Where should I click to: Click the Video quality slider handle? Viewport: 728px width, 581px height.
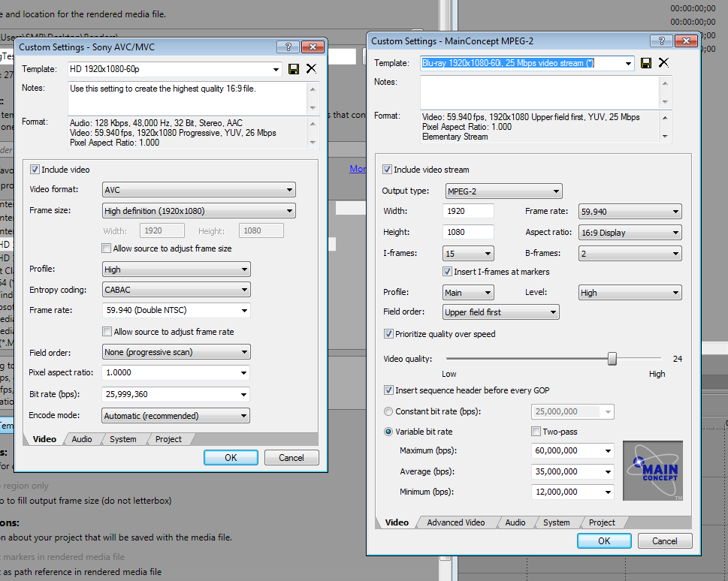click(612, 358)
